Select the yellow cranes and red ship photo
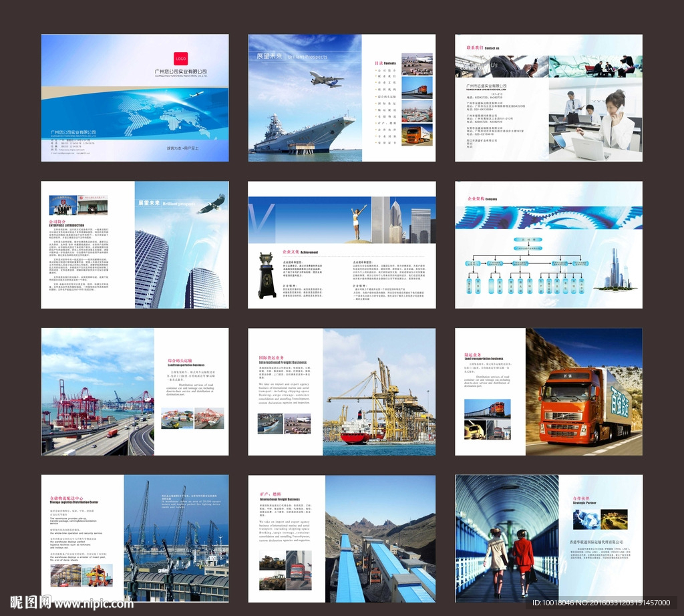This screenshot has height=616, width=684. (x=379, y=392)
